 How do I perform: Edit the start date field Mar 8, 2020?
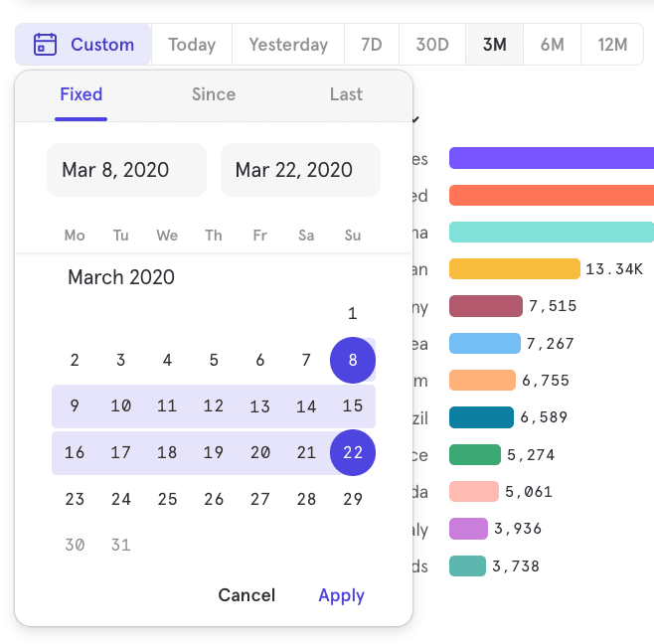(126, 170)
